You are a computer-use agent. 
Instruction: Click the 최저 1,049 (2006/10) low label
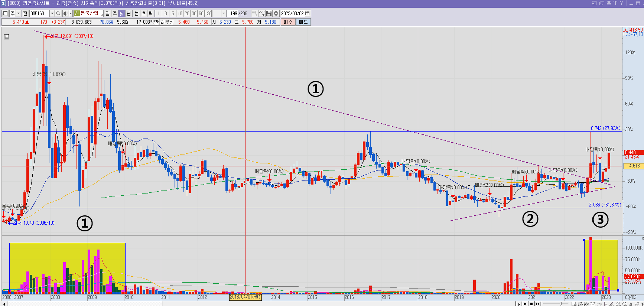(34, 223)
